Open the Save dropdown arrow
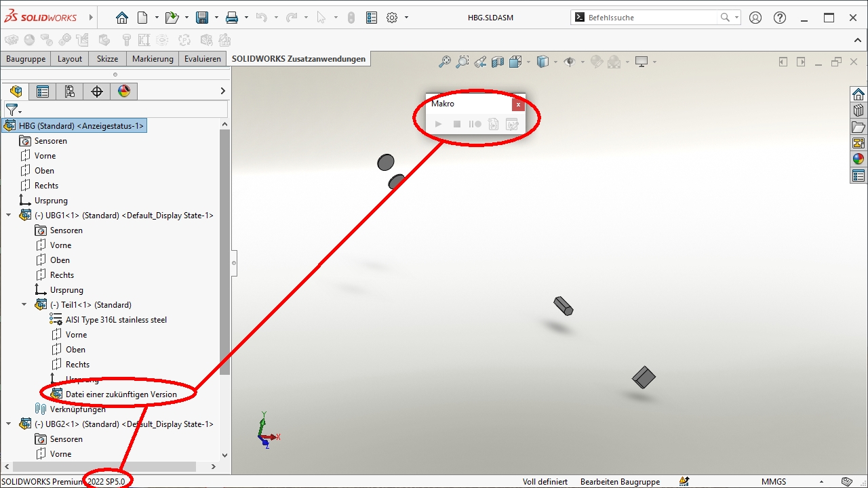This screenshot has height=488, width=868. coord(216,18)
